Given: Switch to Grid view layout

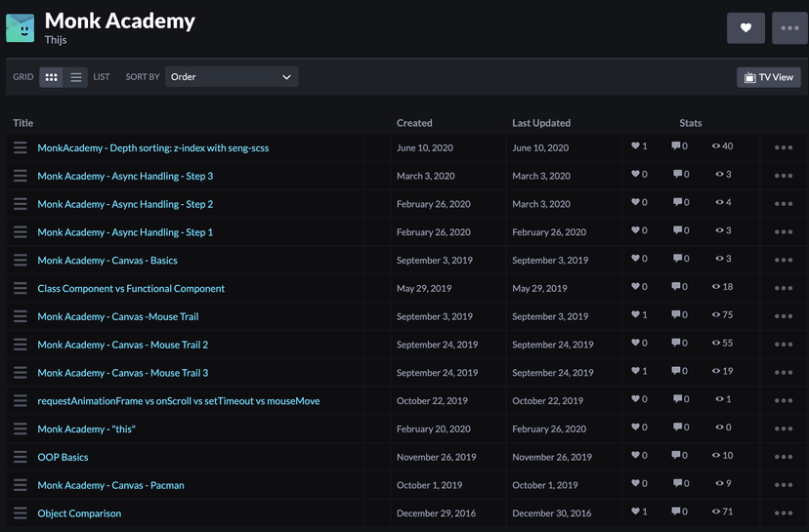Looking at the screenshot, I should click(x=52, y=77).
